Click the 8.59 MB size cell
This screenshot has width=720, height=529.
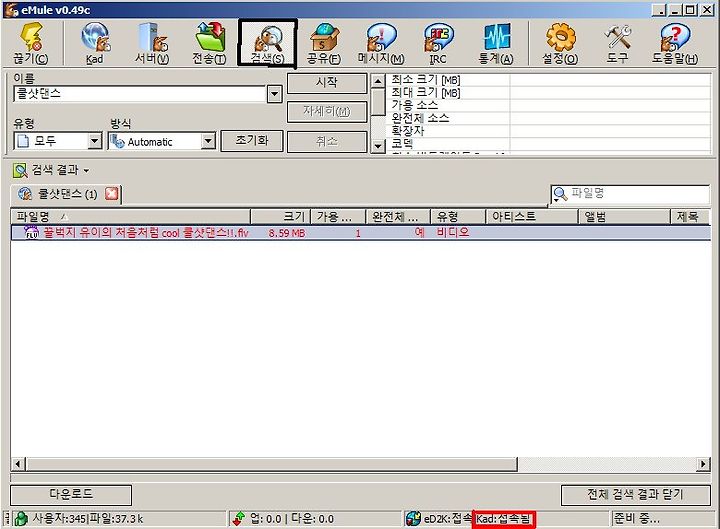(287, 233)
